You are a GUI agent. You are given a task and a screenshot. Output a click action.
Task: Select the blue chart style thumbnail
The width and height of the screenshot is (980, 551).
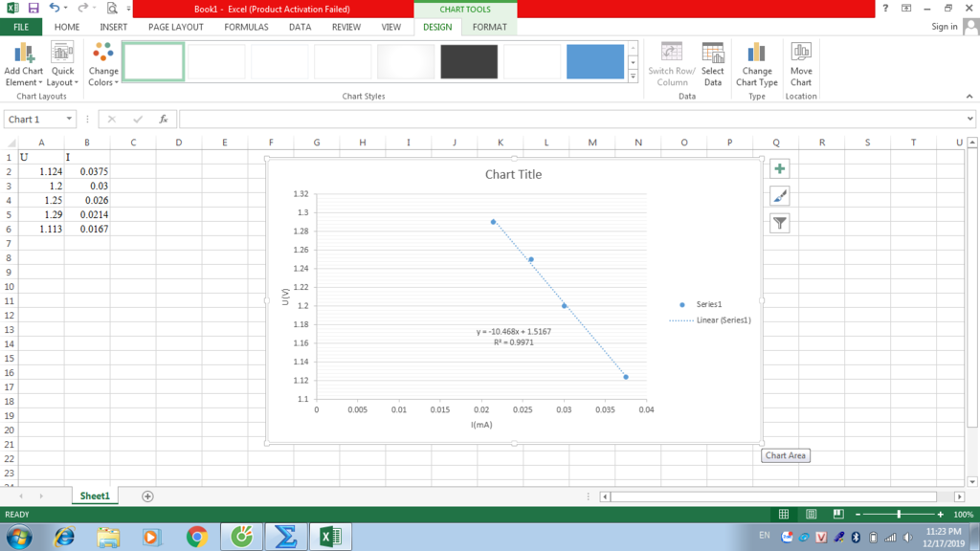point(595,61)
